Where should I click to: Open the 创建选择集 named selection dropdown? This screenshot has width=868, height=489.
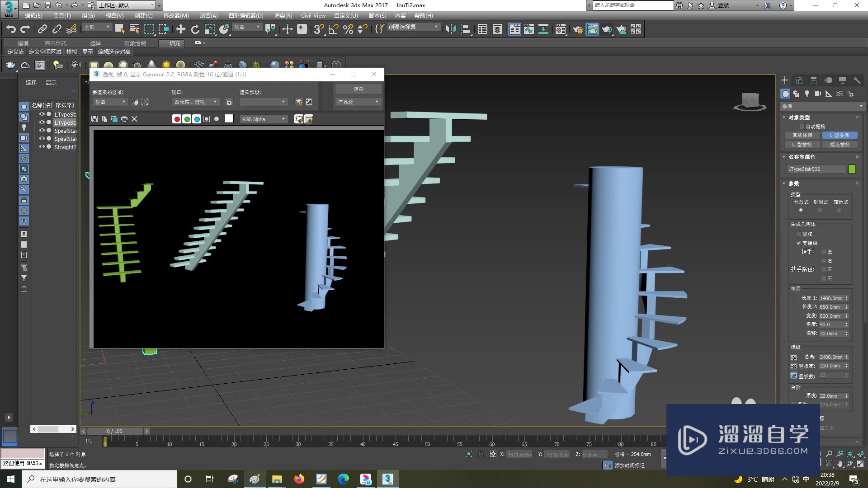pos(413,27)
